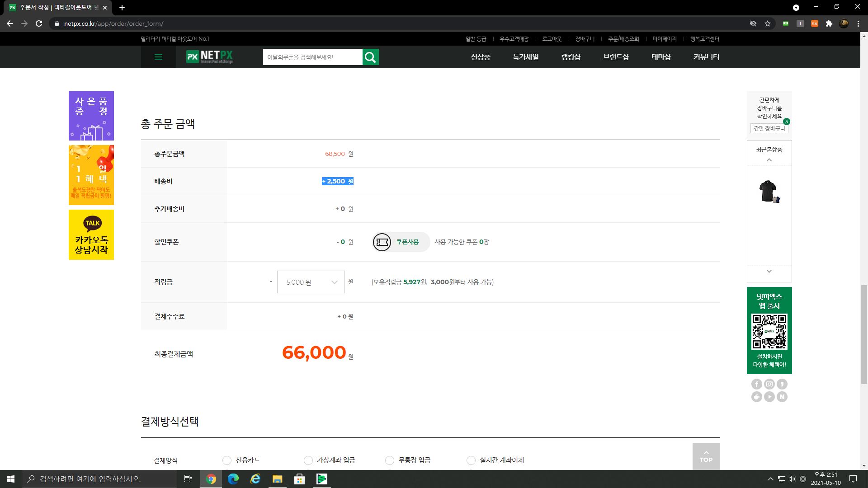This screenshot has height=488, width=868.
Task: Open the Windows Start menu
Action: coord(11,479)
